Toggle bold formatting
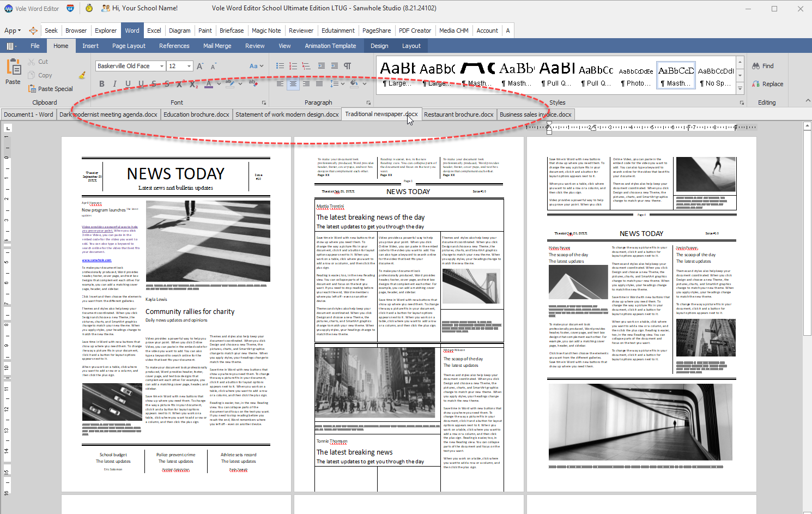812x514 pixels. pyautogui.click(x=101, y=83)
